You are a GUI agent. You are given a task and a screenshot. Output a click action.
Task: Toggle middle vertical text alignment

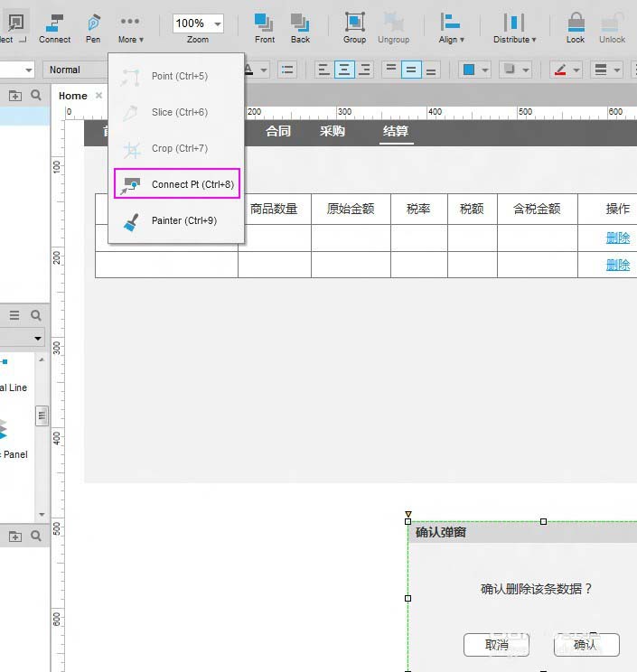[411, 70]
